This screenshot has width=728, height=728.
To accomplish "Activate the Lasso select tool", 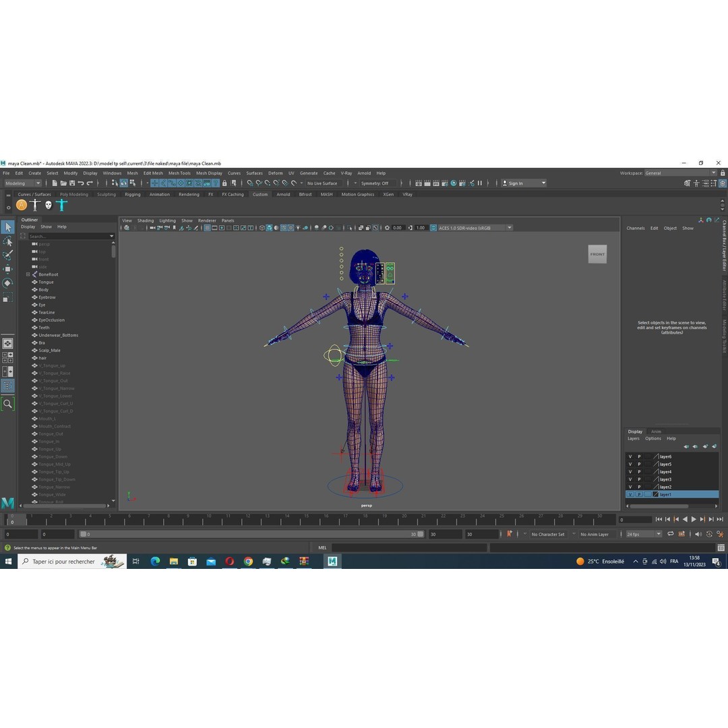I will coord(8,241).
